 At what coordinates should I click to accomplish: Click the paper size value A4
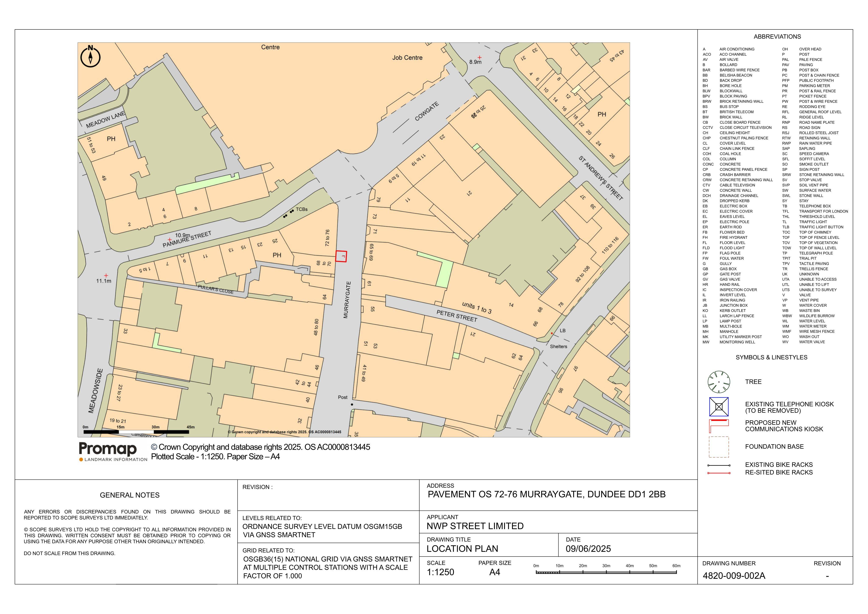494,572
